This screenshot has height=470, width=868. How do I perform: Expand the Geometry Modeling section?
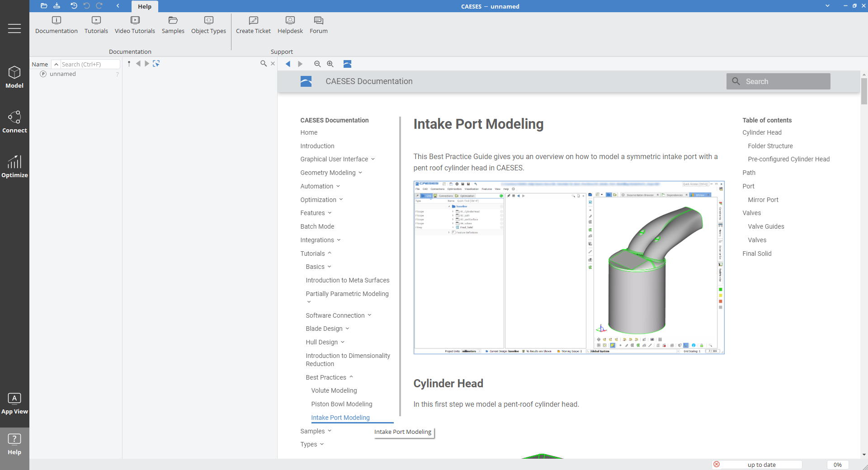pos(360,173)
